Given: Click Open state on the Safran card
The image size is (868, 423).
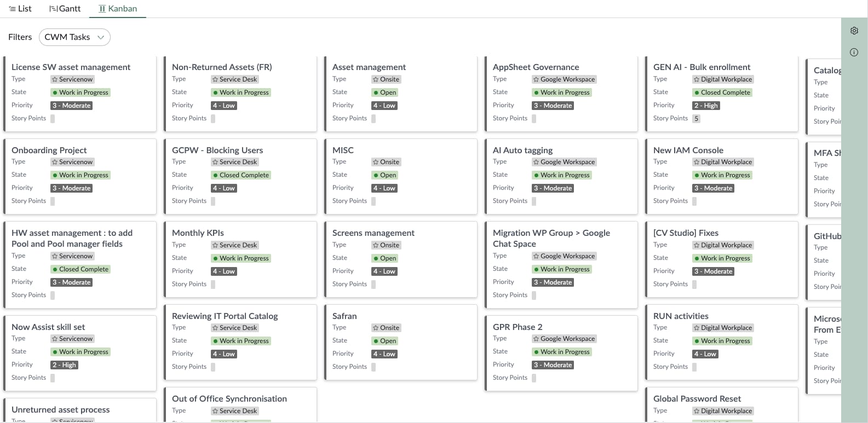Looking at the screenshot, I should (384, 341).
